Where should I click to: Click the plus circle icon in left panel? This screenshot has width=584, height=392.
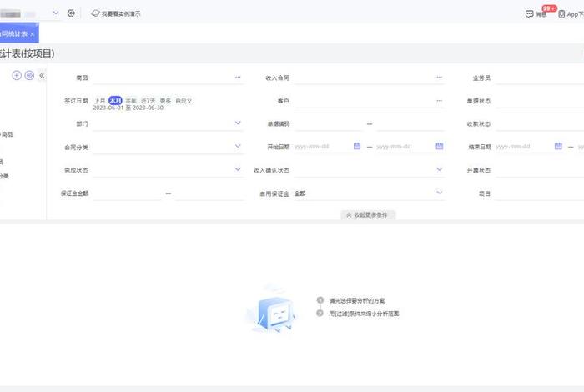pyautogui.click(x=17, y=75)
